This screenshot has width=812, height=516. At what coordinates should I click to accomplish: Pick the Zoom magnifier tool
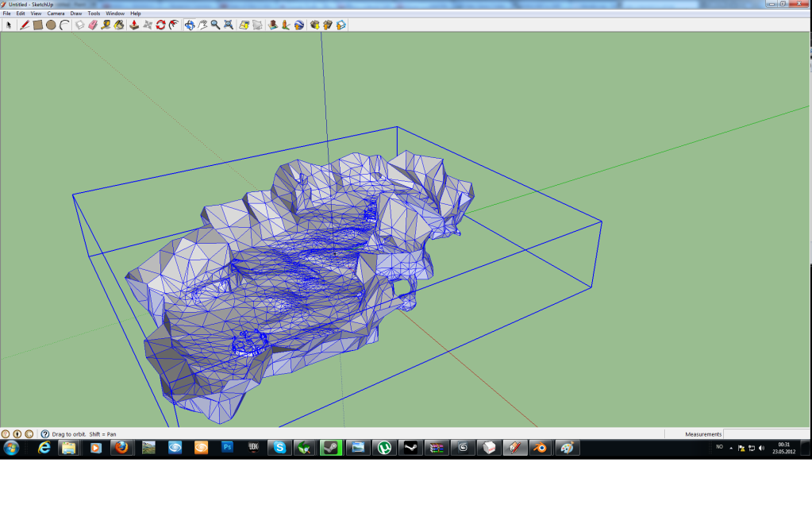(x=215, y=25)
